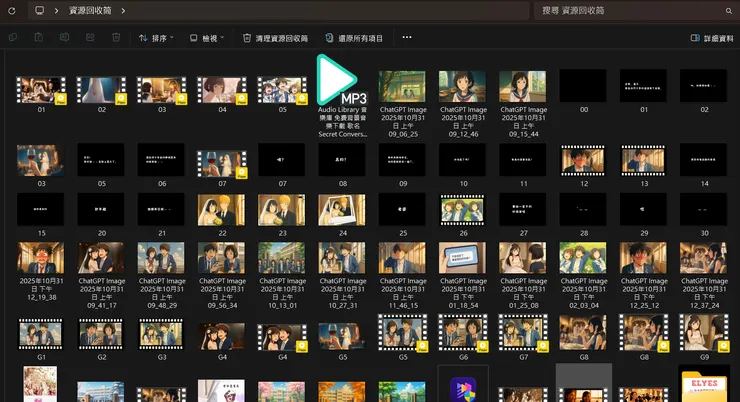Select ChatGPT Image 下午 12_25_12
740x402 pixels.
point(644,276)
